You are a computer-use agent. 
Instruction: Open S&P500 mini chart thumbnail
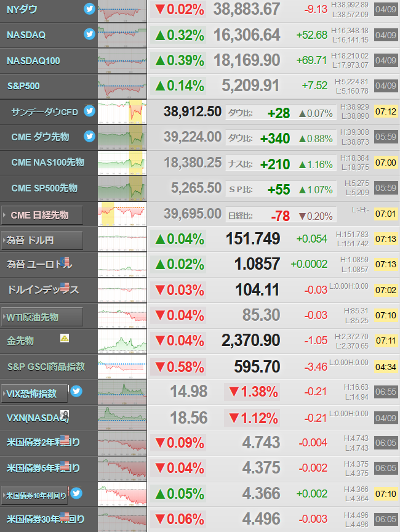click(122, 86)
